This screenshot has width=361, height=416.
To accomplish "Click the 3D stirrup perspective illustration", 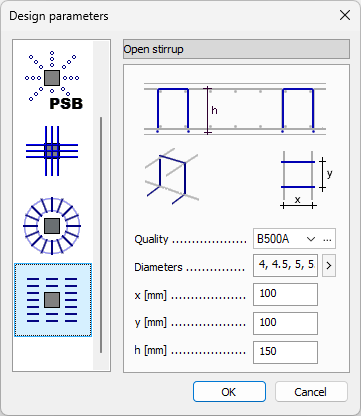I will (x=172, y=177).
